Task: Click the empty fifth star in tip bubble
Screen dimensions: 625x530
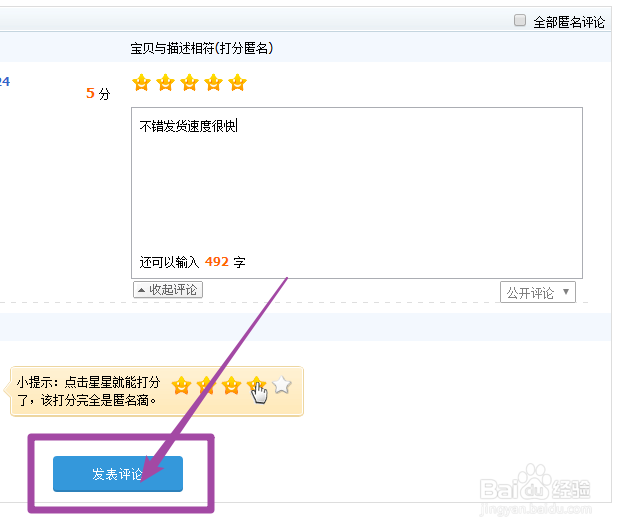Action: (282, 385)
